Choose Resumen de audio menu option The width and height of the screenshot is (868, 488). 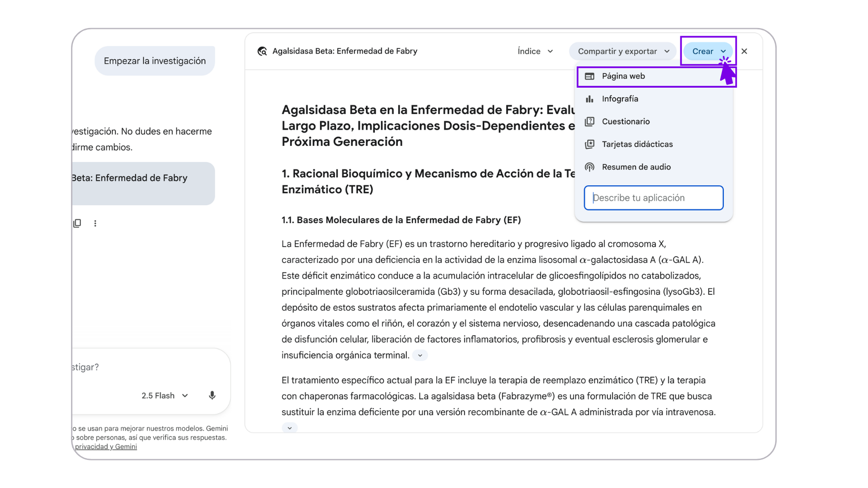636,167
